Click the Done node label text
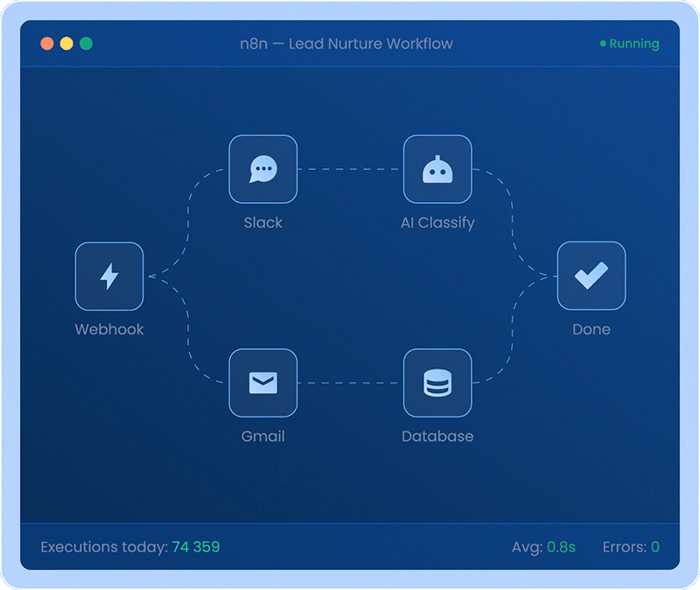The image size is (700, 590). [591, 330]
